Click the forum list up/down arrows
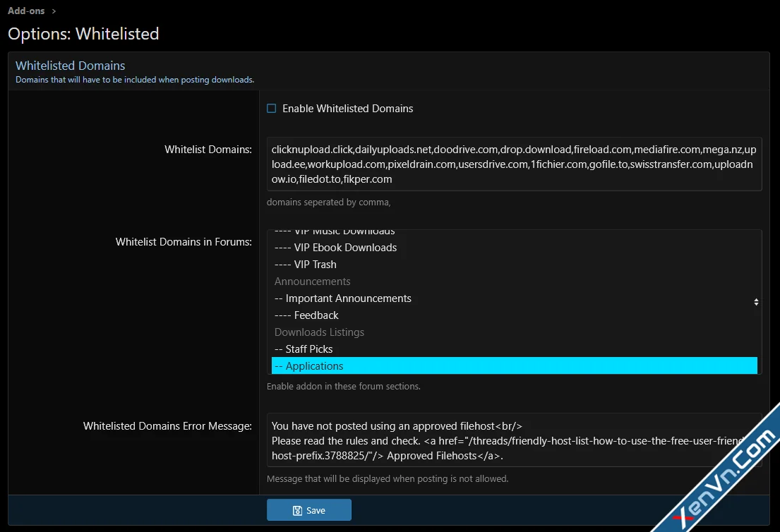The width and height of the screenshot is (780, 532). [x=756, y=302]
